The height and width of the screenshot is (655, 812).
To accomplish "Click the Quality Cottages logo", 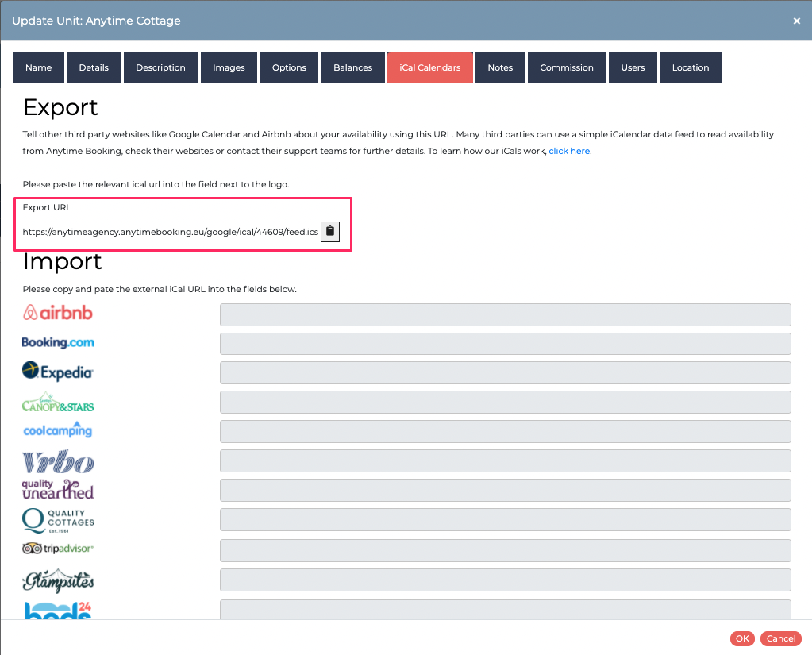I will pyautogui.click(x=58, y=520).
